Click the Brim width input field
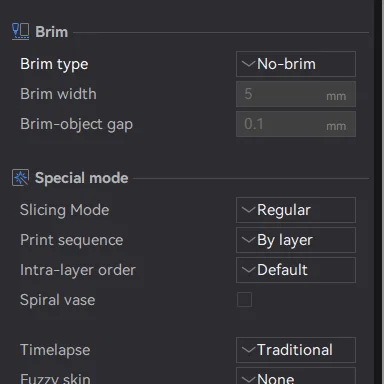Screen dimensions: 384x384 (296, 94)
